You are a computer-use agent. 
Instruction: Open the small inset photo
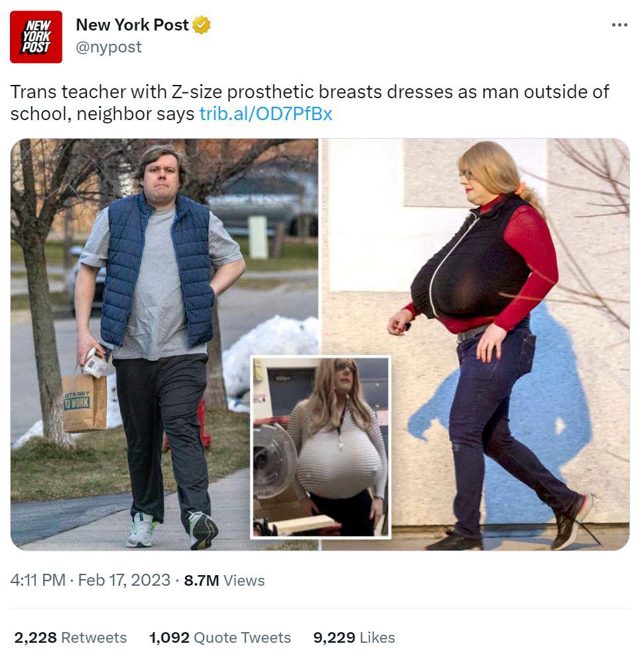[321, 447]
